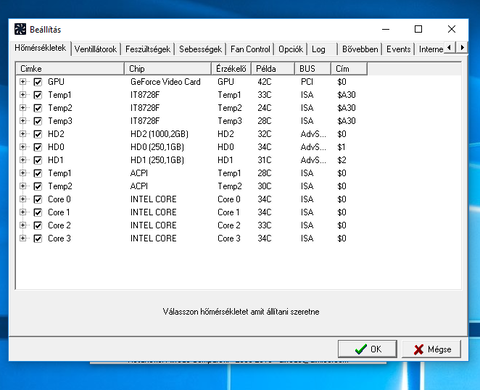Click the Cím column header
The width and height of the screenshot is (480, 390).
point(349,69)
